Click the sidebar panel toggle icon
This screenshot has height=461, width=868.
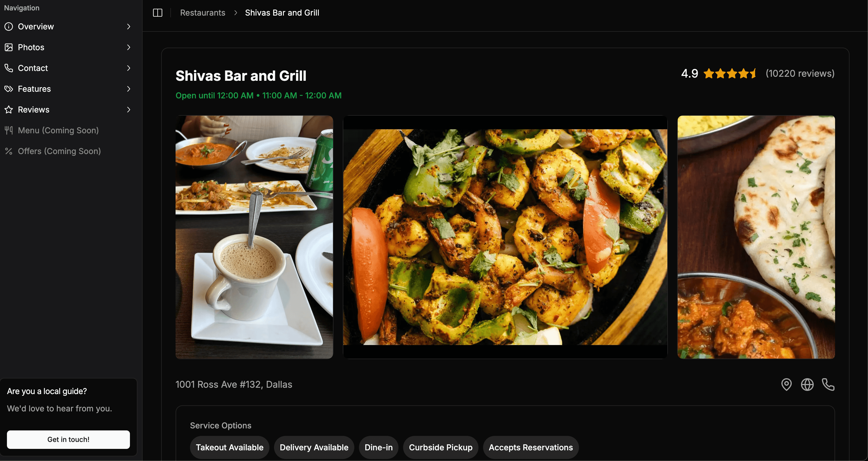pyautogui.click(x=159, y=13)
